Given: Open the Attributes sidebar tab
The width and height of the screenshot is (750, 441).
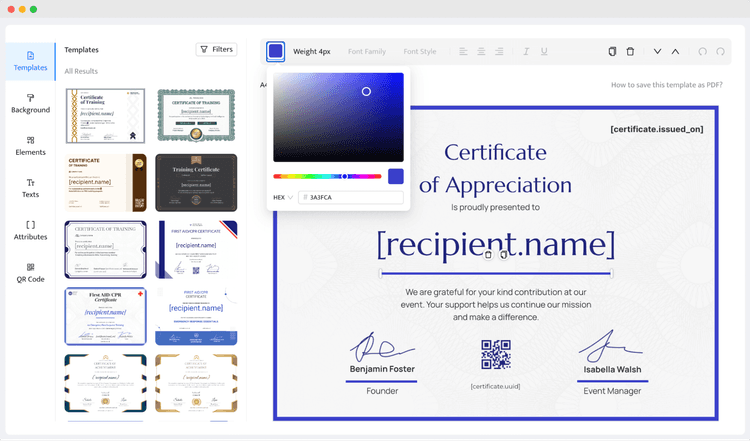Looking at the screenshot, I should 31,231.
